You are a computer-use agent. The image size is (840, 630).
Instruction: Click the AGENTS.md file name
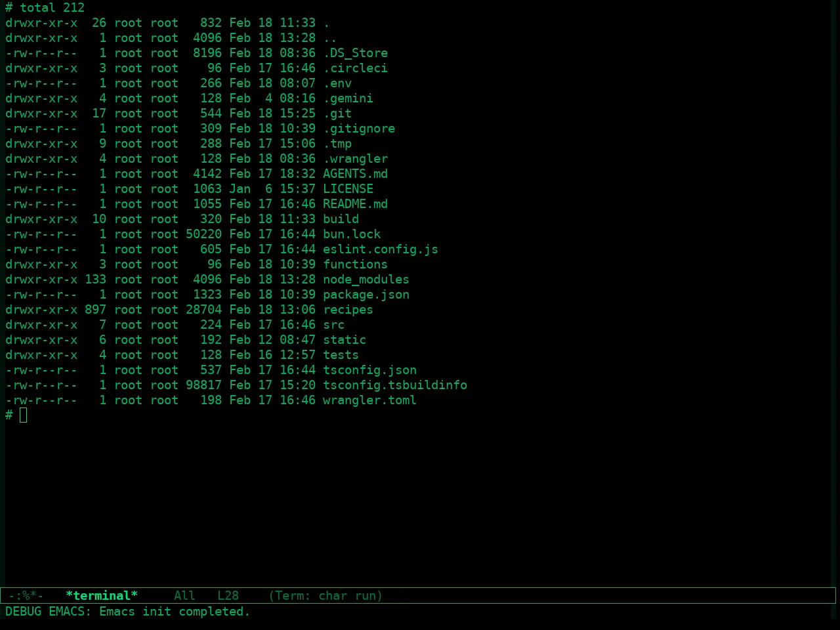(355, 174)
